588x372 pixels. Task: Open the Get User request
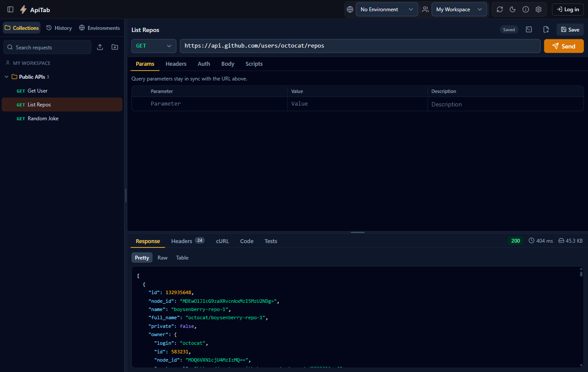62,91
